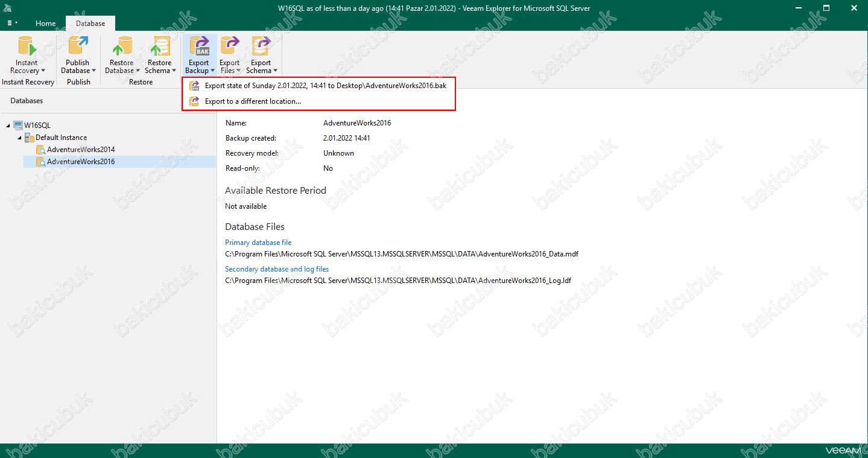Image resolution: width=868 pixels, height=458 pixels.
Task: Click the Name value AdventureWorks2016
Action: point(357,123)
